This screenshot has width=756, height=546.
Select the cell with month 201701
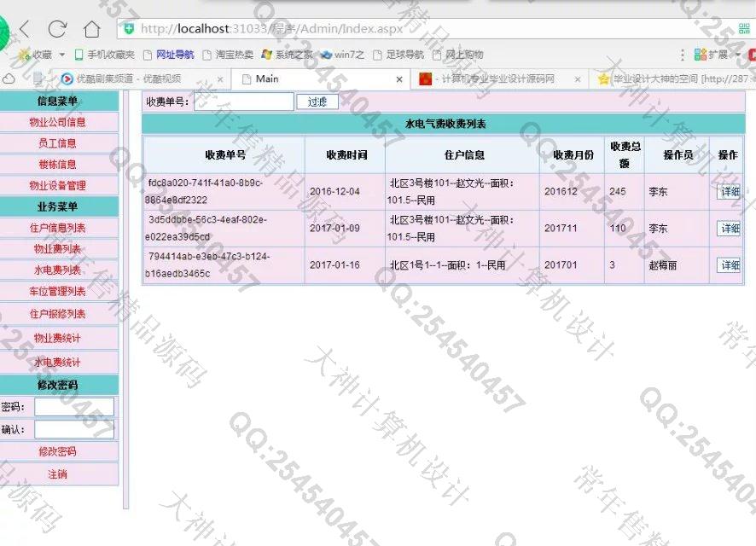click(573, 265)
